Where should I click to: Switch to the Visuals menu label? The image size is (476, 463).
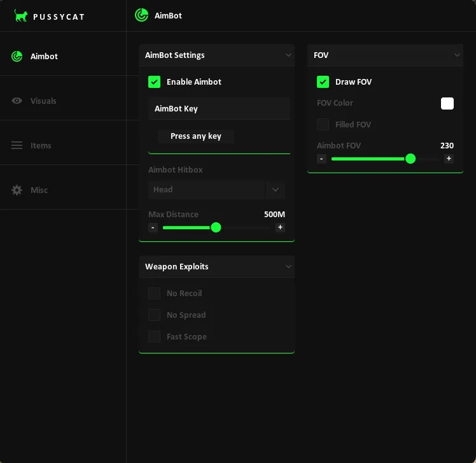pos(43,101)
